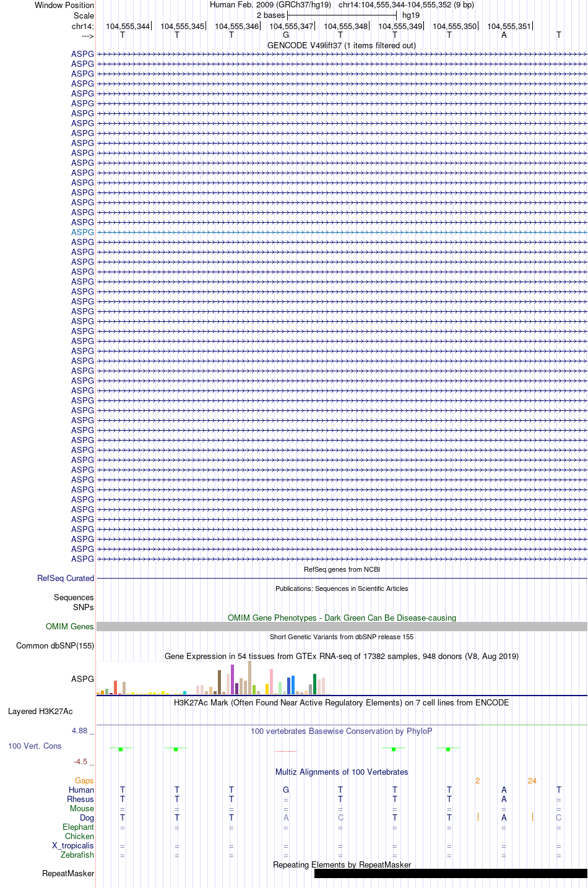The height and width of the screenshot is (888, 588).
Task: Click the red-orange bar in GTEx chart
Action: click(x=115, y=688)
